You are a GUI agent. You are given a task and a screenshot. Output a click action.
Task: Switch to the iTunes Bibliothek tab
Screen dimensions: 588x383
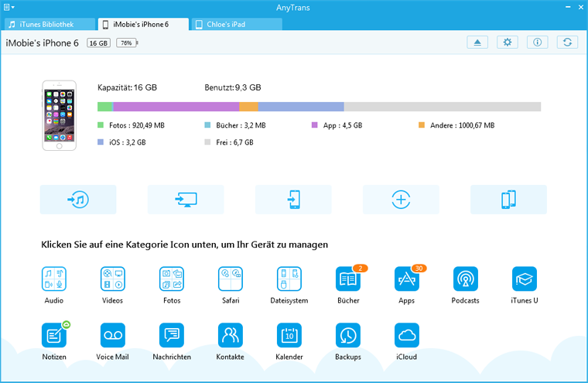(x=50, y=25)
